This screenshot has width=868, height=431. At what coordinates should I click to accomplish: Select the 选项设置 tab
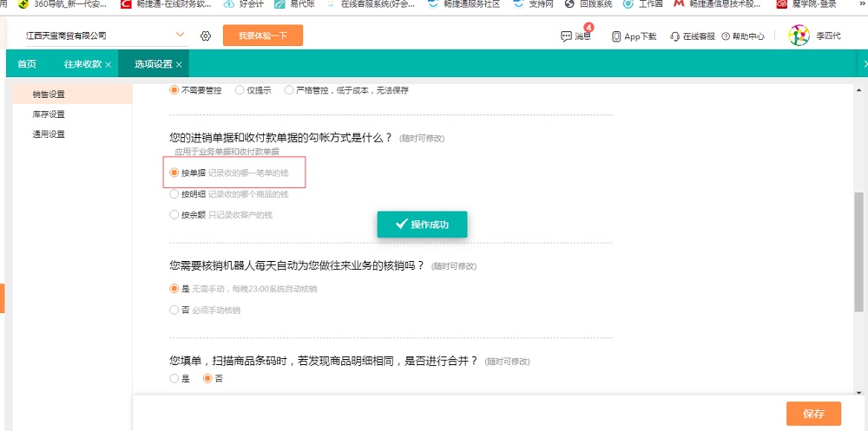coord(154,64)
